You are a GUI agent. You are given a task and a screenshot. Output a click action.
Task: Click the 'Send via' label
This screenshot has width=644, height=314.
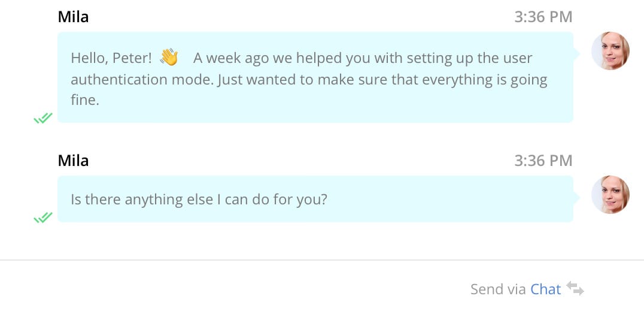tap(498, 289)
